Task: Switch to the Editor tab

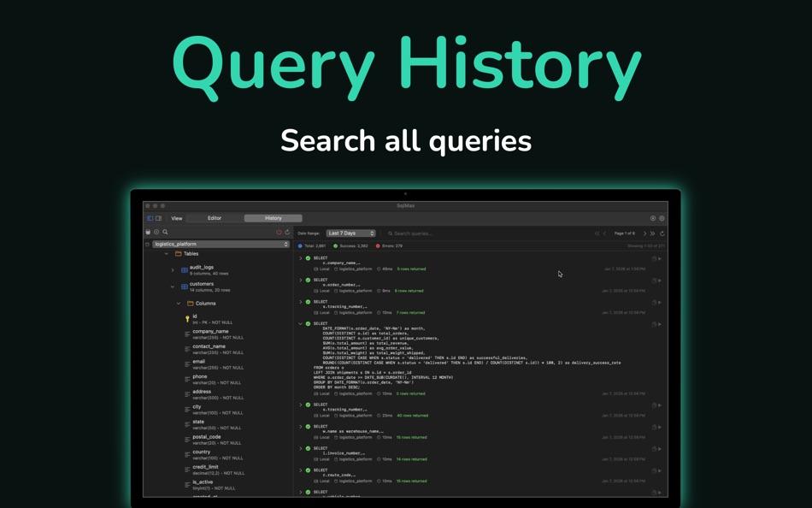Action: 215,218
